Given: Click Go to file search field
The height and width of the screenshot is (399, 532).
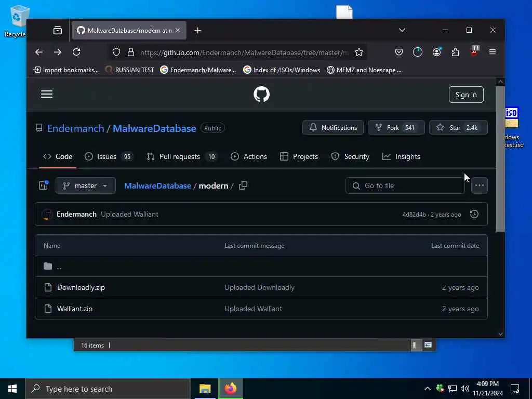Looking at the screenshot, I should (405, 185).
